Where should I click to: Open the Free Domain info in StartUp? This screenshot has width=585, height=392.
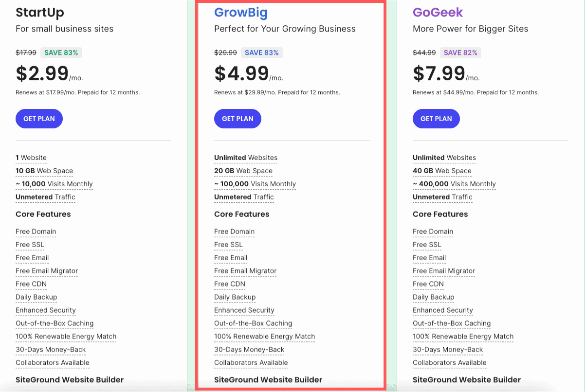[36, 232]
